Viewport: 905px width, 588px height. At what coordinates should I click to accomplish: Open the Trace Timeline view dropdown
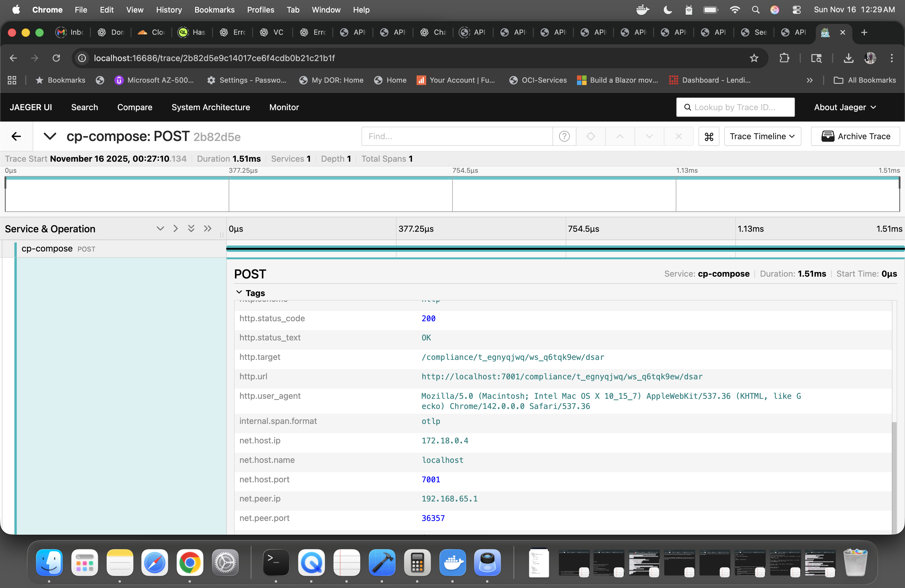tap(763, 136)
